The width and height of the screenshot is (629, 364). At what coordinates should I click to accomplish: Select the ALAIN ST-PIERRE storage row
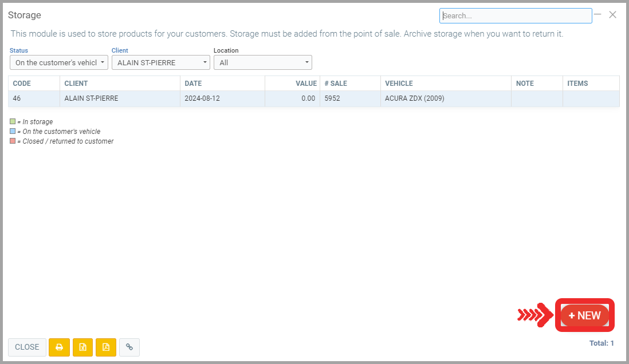click(91, 98)
